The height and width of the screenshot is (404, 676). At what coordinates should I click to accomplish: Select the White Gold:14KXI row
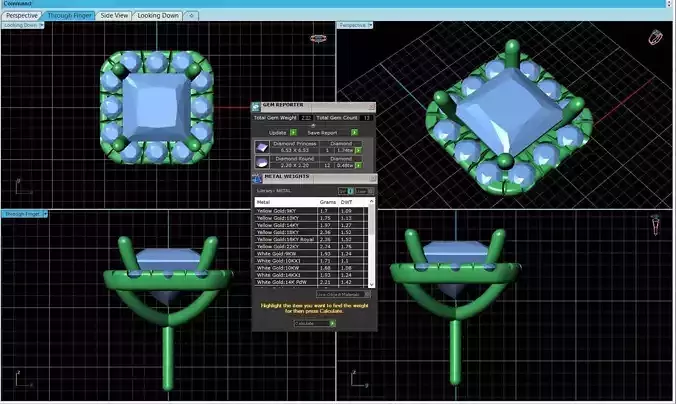click(x=311, y=275)
